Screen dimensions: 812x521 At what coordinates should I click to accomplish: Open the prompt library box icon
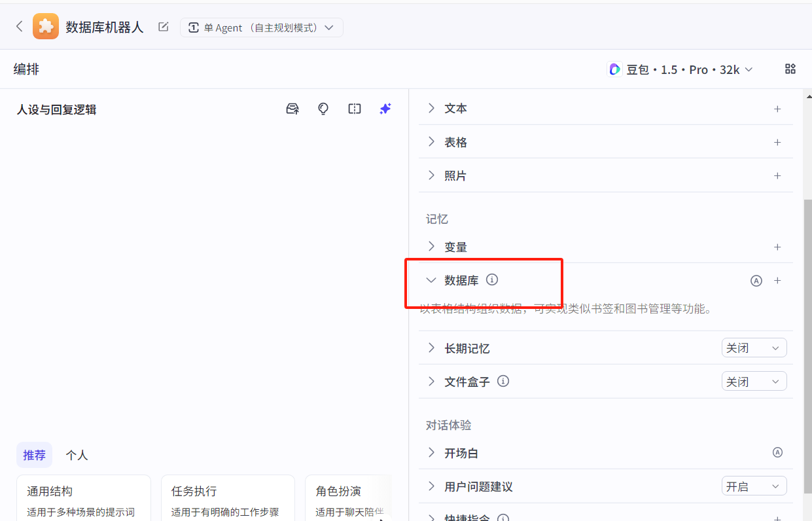(x=292, y=109)
